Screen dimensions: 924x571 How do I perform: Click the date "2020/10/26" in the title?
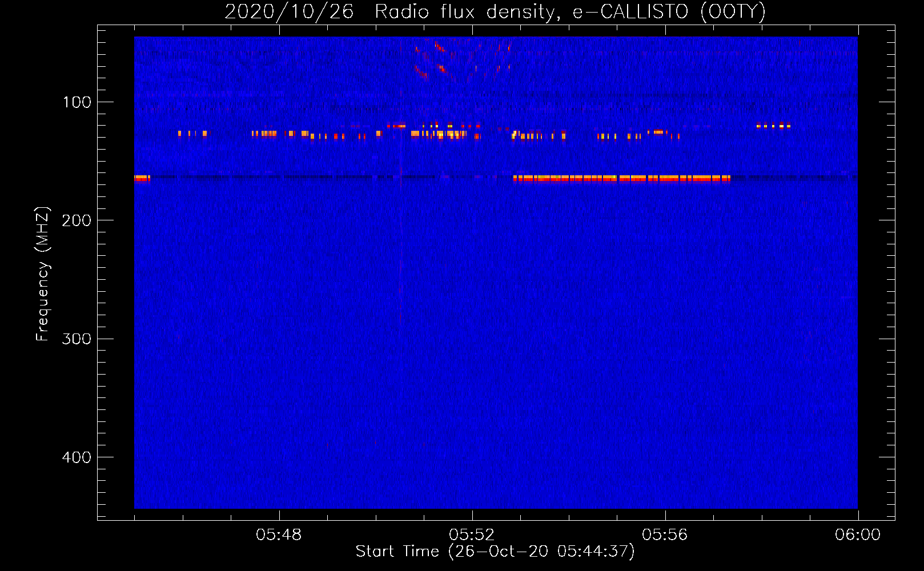tap(289, 12)
